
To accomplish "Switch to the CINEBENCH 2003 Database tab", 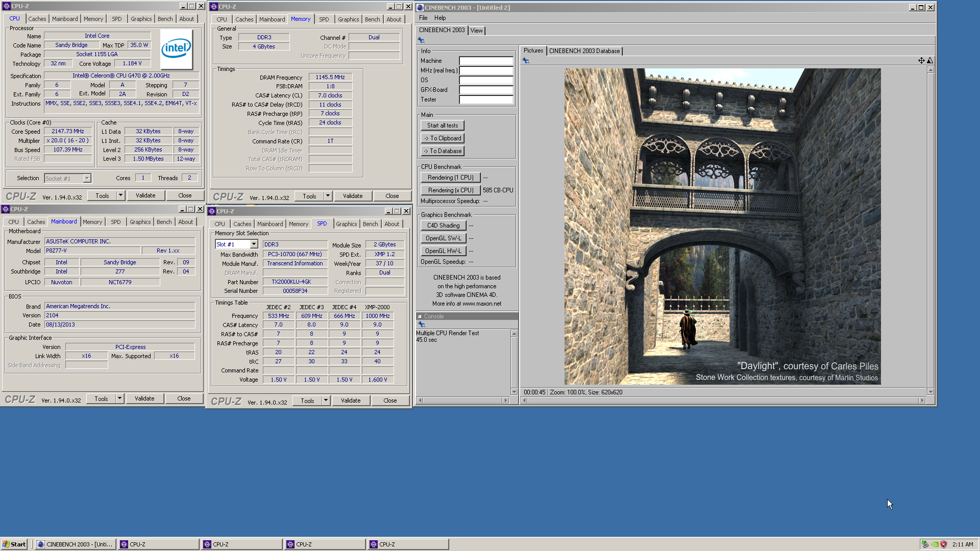I will tap(584, 51).
